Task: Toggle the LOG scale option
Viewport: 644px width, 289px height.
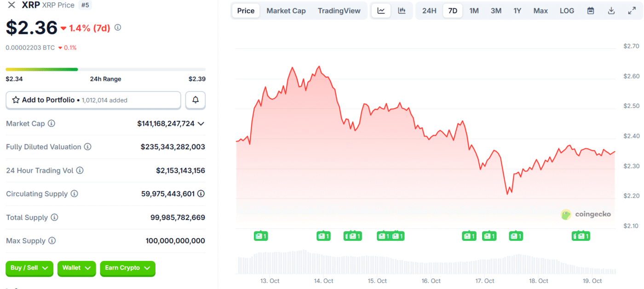Action: 567,11
